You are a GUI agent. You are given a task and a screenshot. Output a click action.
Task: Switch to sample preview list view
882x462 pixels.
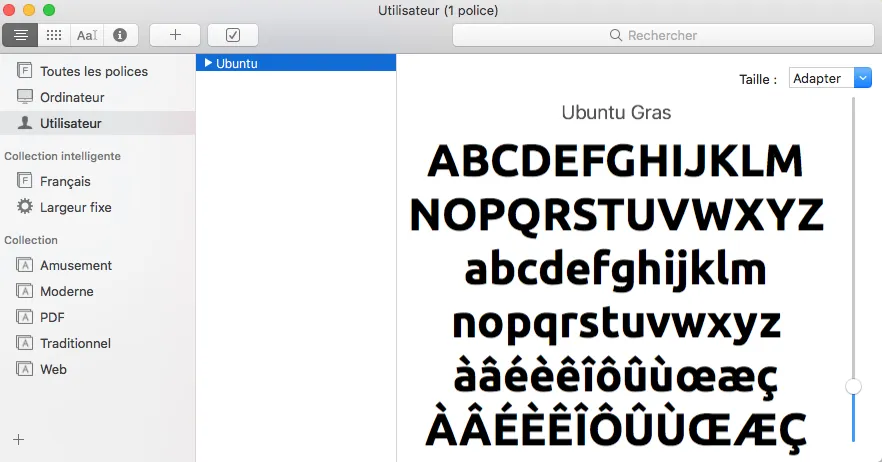[20, 35]
